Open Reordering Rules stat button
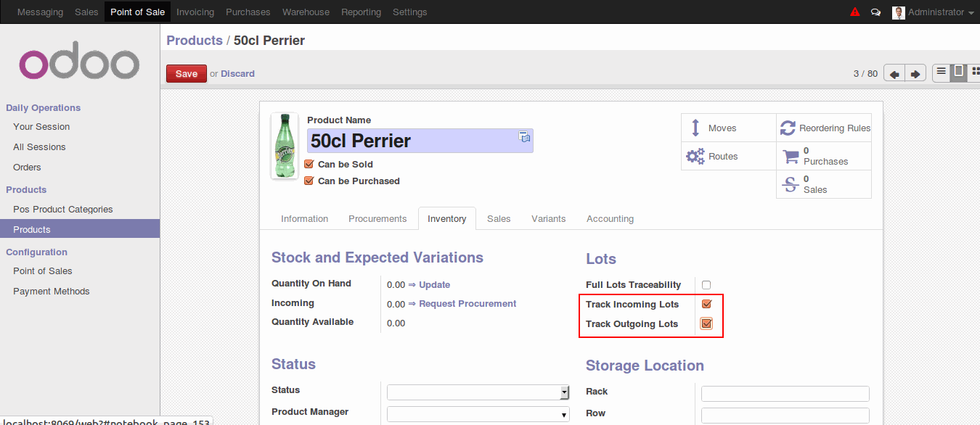 pyautogui.click(x=824, y=128)
